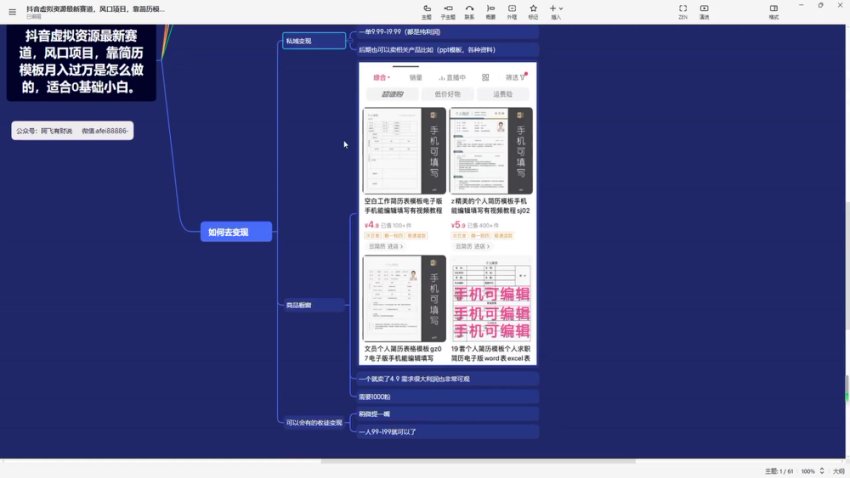Click the horizontal scrollbar at the bottom
The width and height of the screenshot is (850, 478).
click(477, 461)
